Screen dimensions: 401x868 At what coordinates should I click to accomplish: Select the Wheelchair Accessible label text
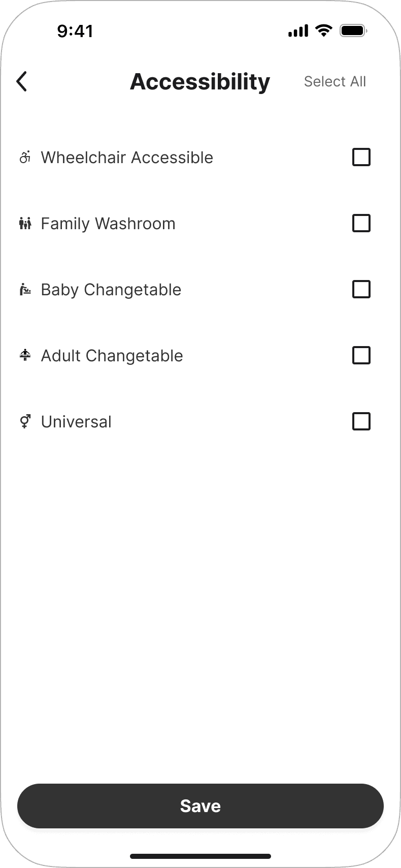tap(127, 158)
